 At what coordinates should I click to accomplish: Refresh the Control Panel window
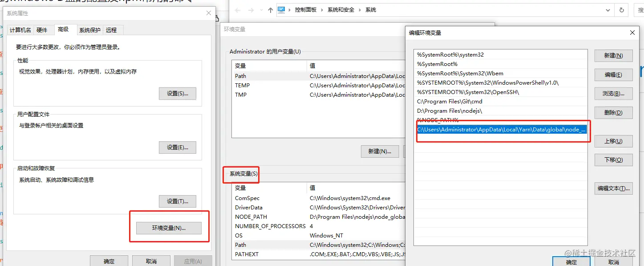(x=622, y=10)
